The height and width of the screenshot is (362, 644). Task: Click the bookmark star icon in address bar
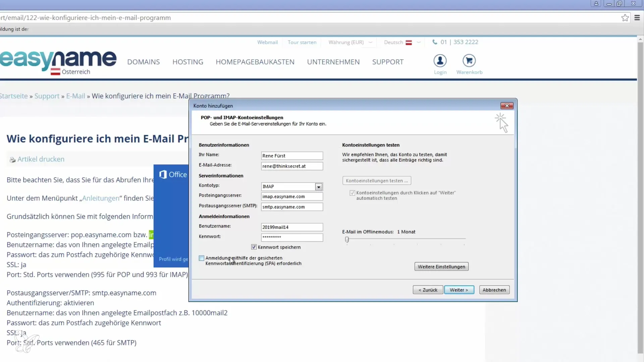[x=625, y=18]
